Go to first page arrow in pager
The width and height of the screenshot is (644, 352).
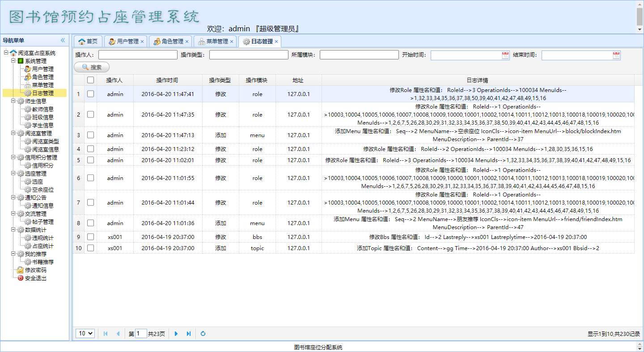[106, 334]
